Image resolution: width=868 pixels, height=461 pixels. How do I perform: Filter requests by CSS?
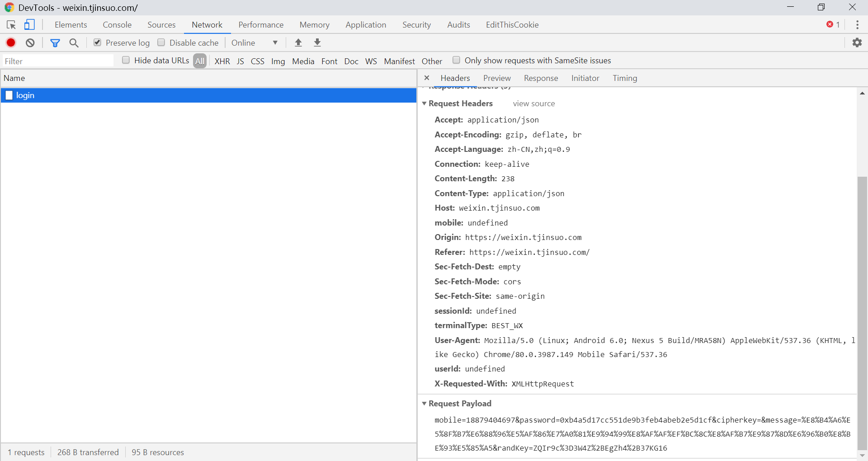(258, 61)
